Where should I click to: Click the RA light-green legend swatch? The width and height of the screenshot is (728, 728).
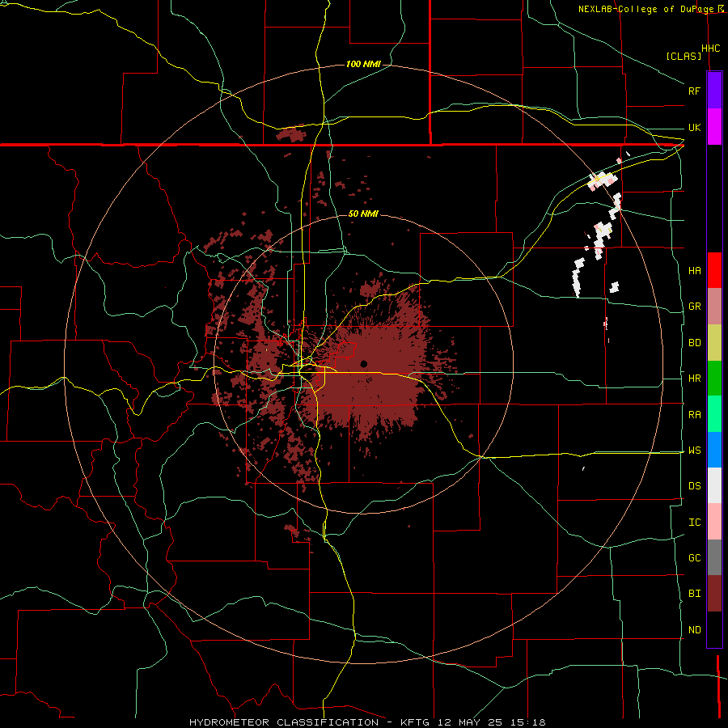[714, 414]
